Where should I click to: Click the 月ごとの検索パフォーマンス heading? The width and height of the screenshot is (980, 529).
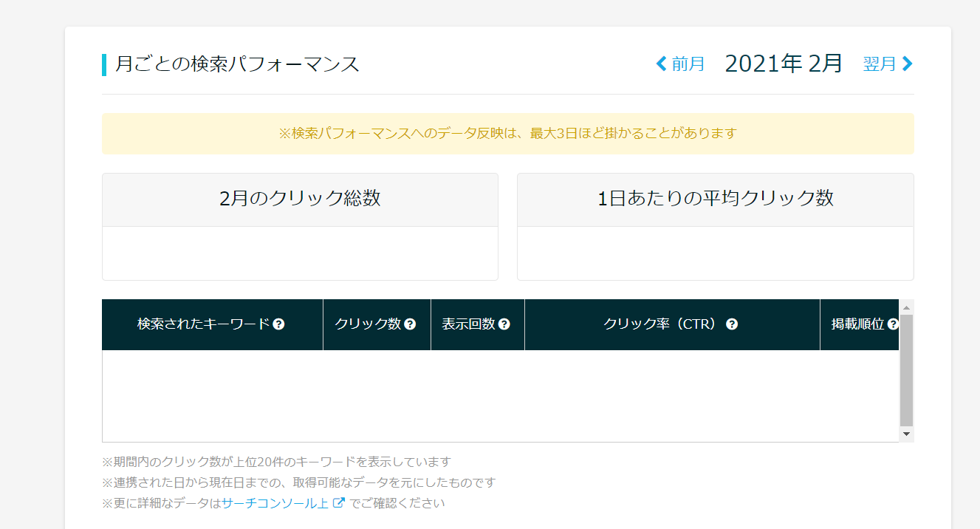[x=237, y=64]
